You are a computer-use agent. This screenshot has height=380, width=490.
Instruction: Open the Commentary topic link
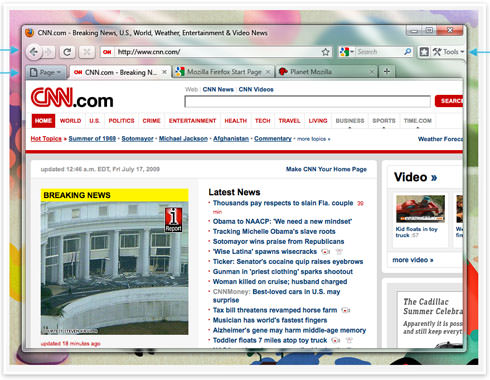(273, 139)
